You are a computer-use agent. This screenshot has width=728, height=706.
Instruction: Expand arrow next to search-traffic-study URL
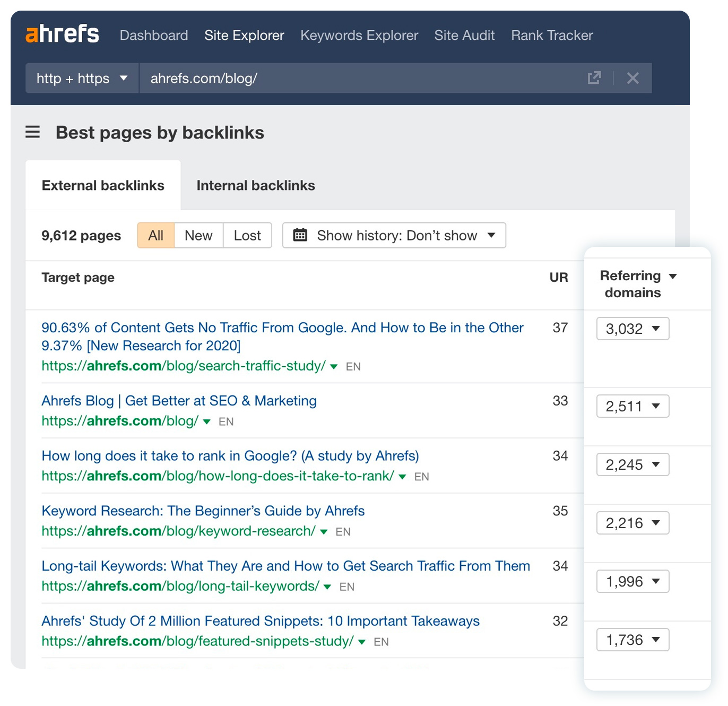[334, 367]
